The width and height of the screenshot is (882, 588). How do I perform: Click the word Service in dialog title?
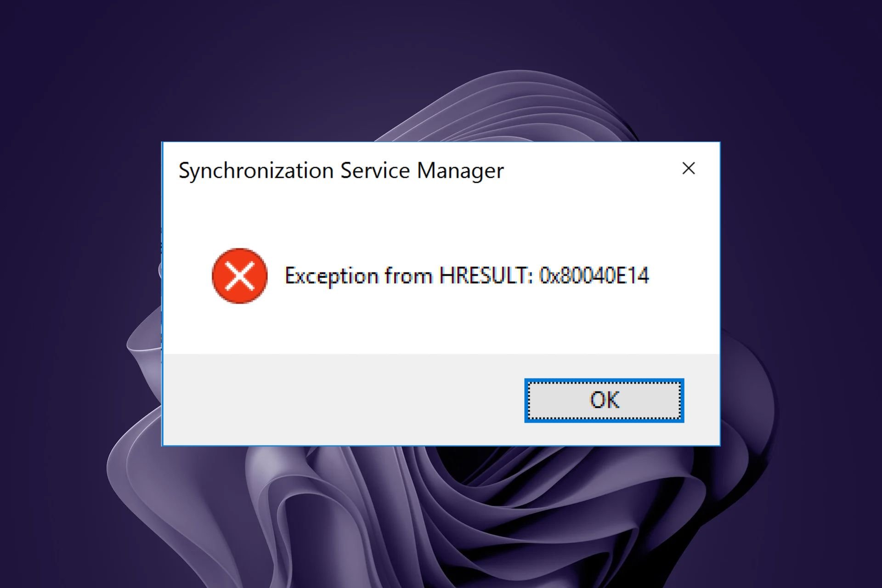tap(375, 170)
